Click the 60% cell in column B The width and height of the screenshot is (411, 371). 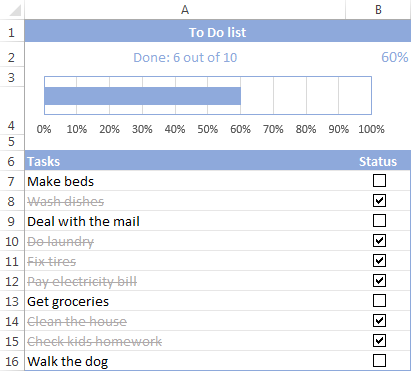point(378,57)
